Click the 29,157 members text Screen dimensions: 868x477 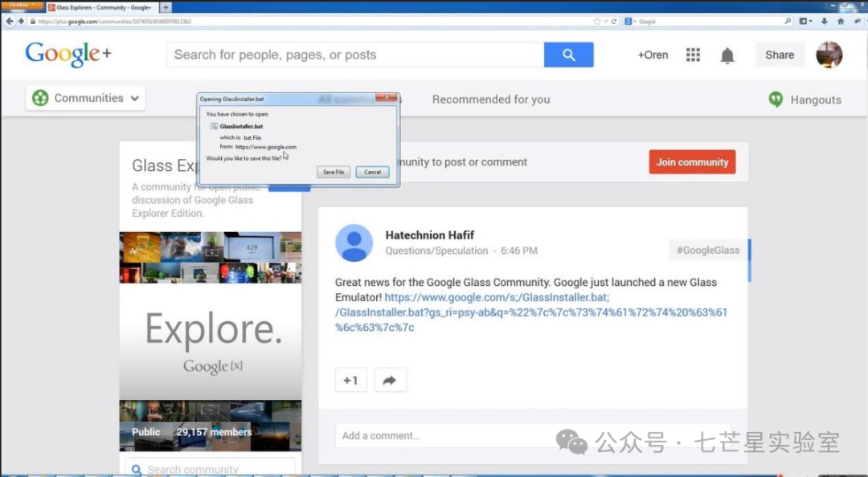tap(214, 432)
